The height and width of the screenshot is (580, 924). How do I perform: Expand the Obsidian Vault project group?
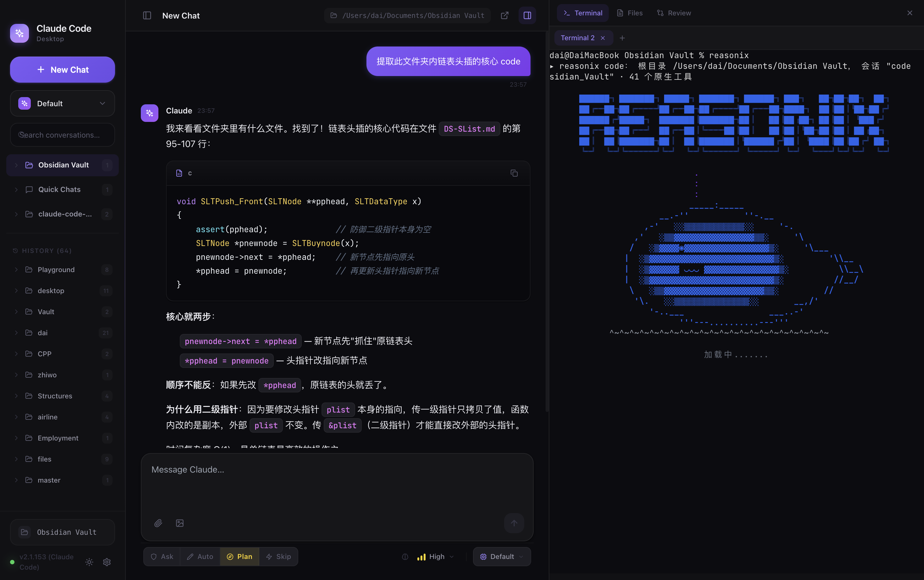point(16,165)
